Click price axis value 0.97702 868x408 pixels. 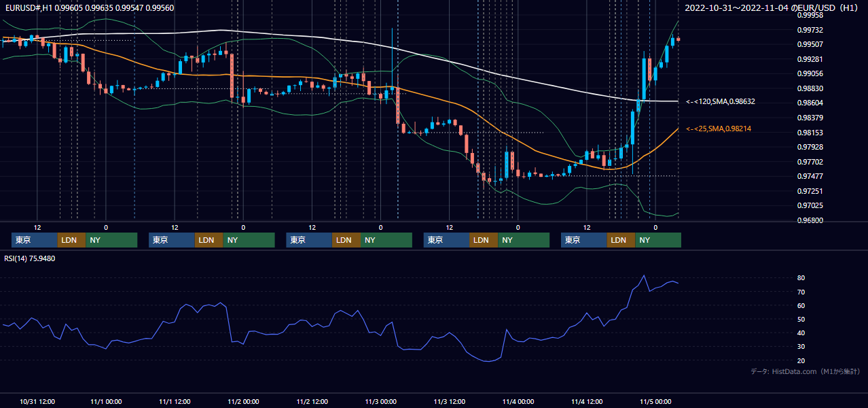810,162
